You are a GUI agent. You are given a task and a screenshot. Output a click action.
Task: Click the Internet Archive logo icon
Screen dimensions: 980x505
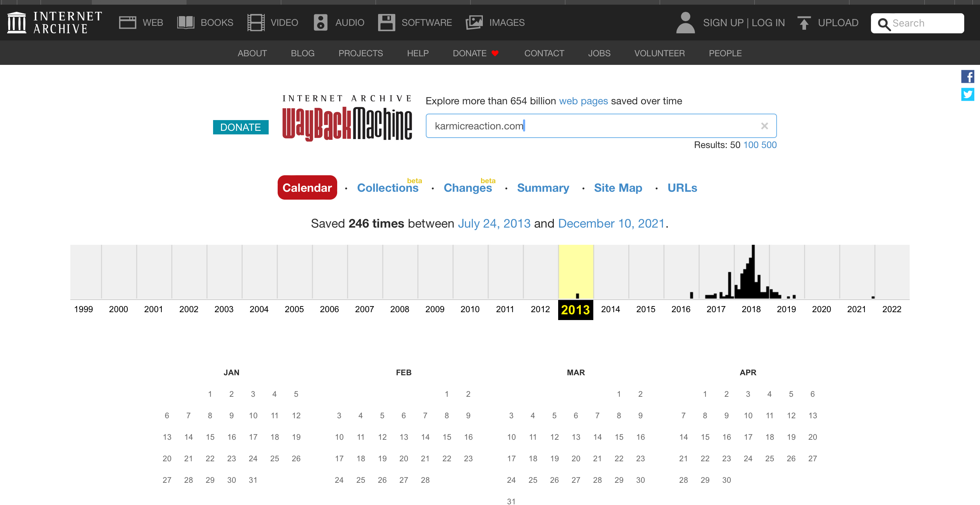[17, 23]
